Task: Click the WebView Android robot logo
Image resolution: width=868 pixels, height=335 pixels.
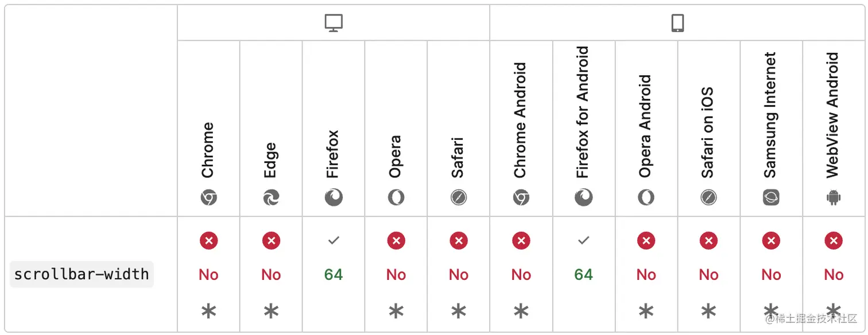Action: (x=834, y=198)
